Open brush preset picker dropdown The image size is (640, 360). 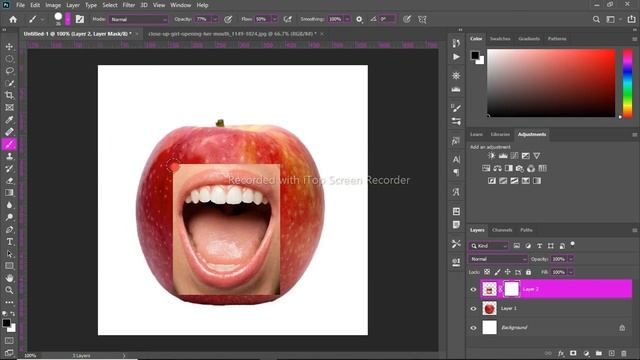pyautogui.click(x=68, y=19)
